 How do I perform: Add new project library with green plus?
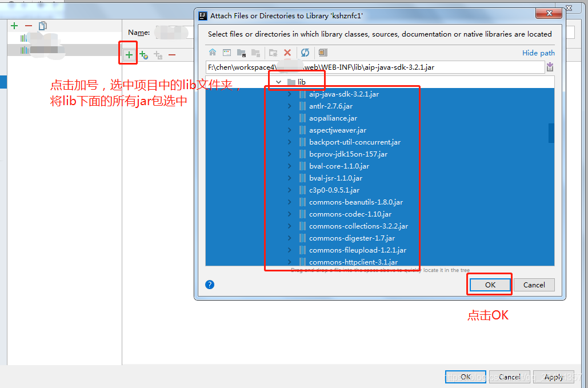click(14, 26)
